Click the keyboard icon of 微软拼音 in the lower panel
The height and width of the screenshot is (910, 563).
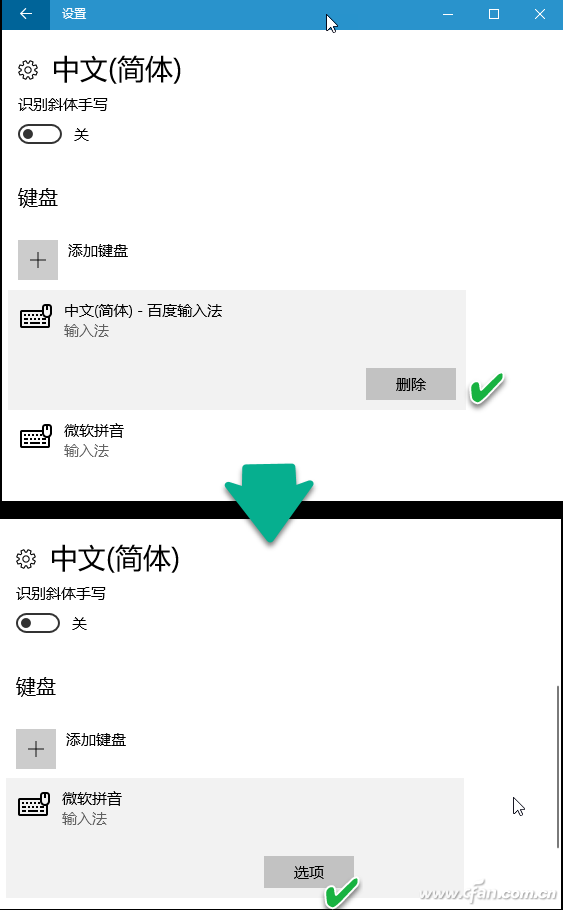coord(34,804)
